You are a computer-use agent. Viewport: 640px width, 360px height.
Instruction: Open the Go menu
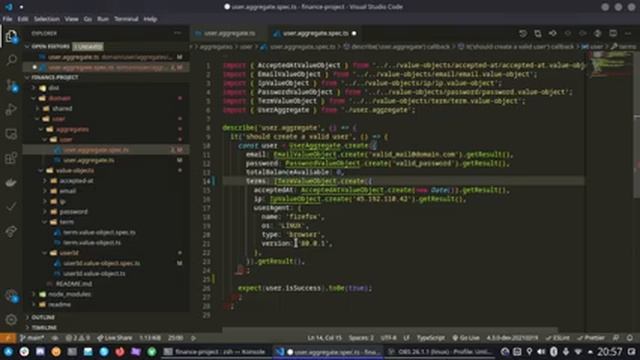click(x=88, y=19)
